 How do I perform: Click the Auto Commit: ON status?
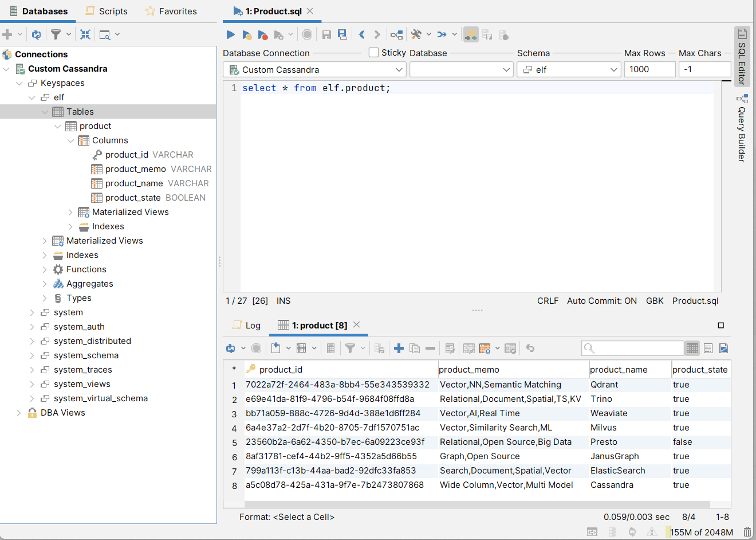pos(602,301)
